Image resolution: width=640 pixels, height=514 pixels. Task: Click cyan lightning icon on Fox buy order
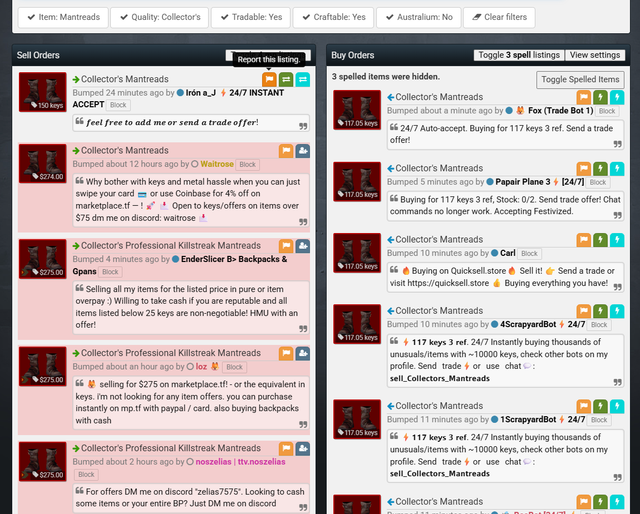click(x=617, y=97)
